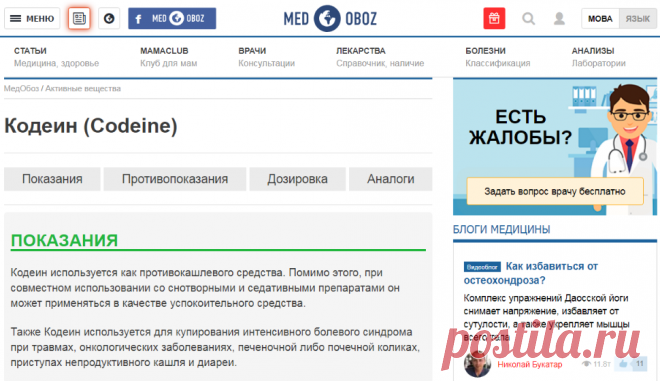Click the Видеоблог label badge
660x381 pixels.
pyautogui.click(x=482, y=267)
